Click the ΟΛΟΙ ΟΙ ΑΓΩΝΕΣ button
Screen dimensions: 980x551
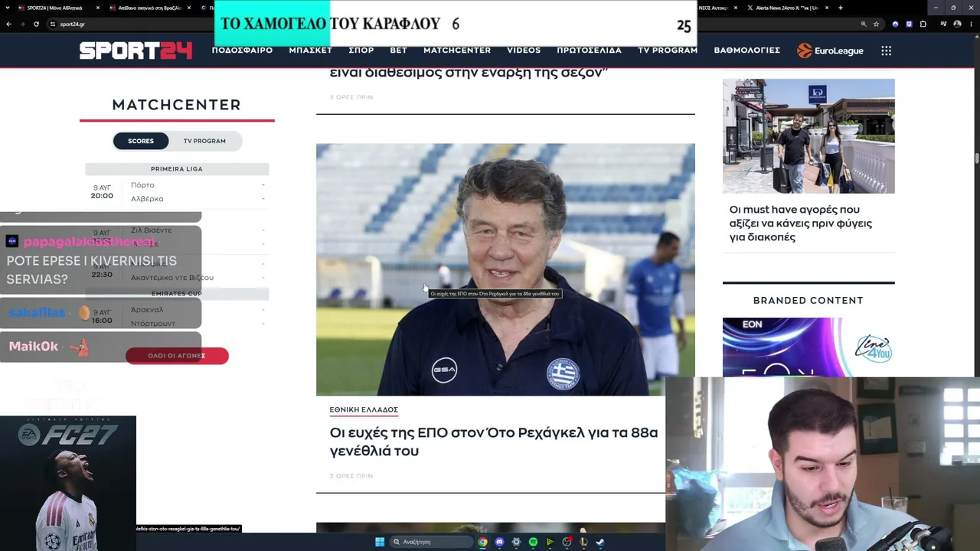point(177,356)
